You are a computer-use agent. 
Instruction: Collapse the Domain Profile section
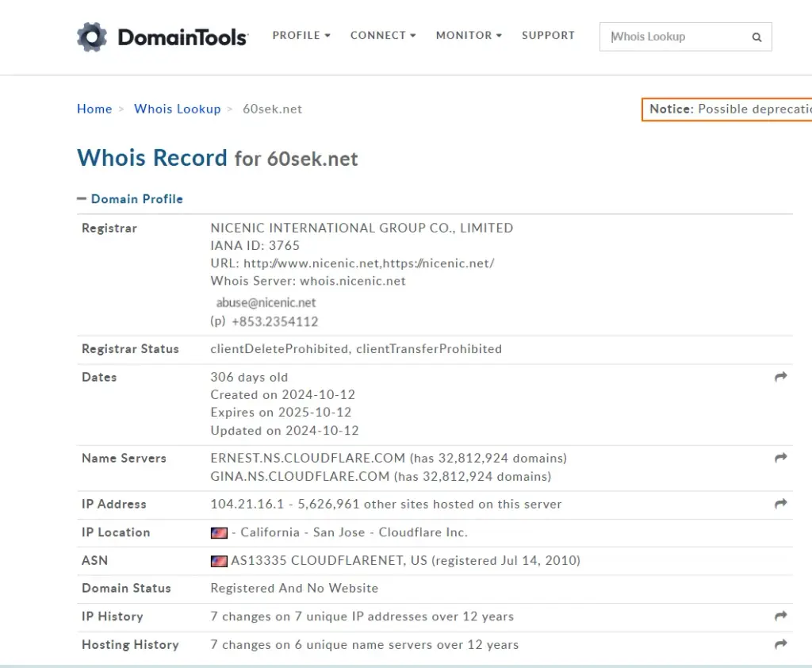coord(130,199)
